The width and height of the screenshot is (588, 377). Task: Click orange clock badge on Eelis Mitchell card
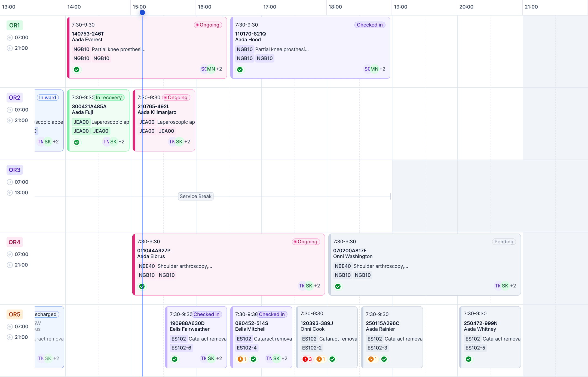pyautogui.click(x=242, y=359)
